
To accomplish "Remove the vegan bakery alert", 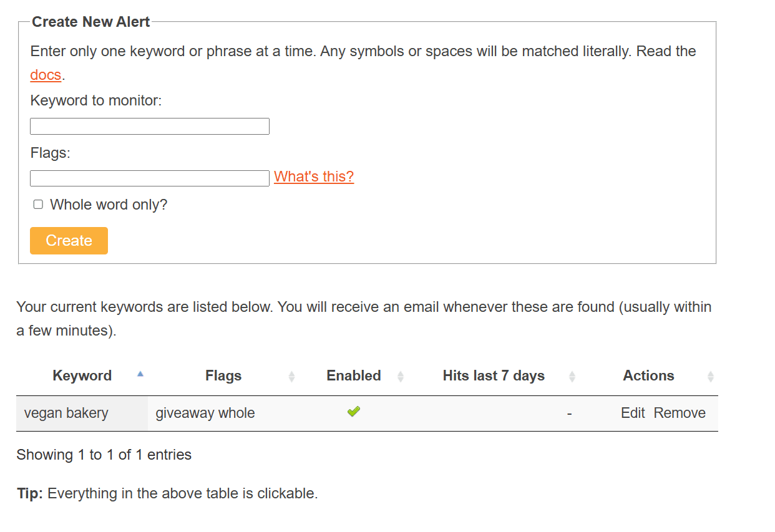I will [680, 413].
